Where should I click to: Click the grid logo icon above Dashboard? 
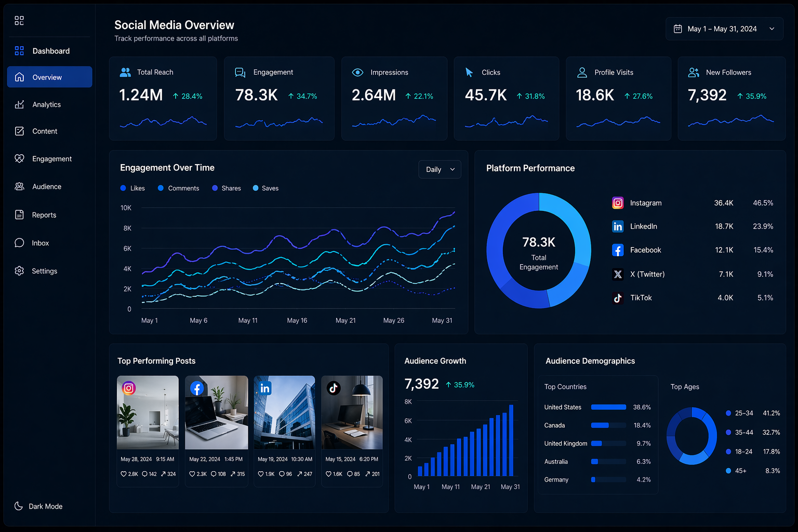[19, 20]
